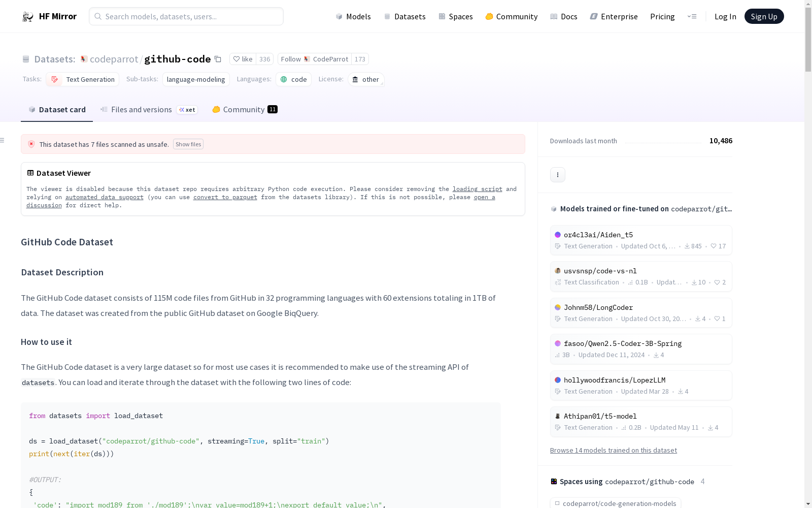
Task: Click the hollywoodfrancis/LopezLLM avatar icon
Action: tap(558, 380)
